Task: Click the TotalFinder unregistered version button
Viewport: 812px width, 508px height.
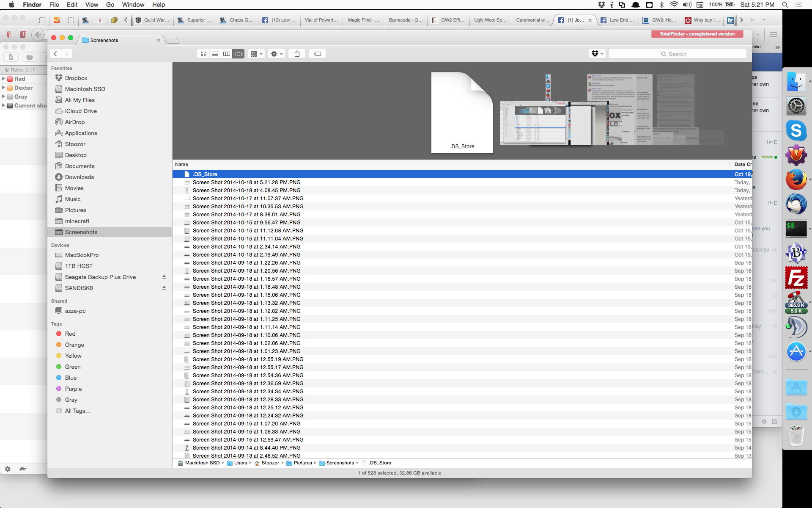Action: (x=697, y=34)
